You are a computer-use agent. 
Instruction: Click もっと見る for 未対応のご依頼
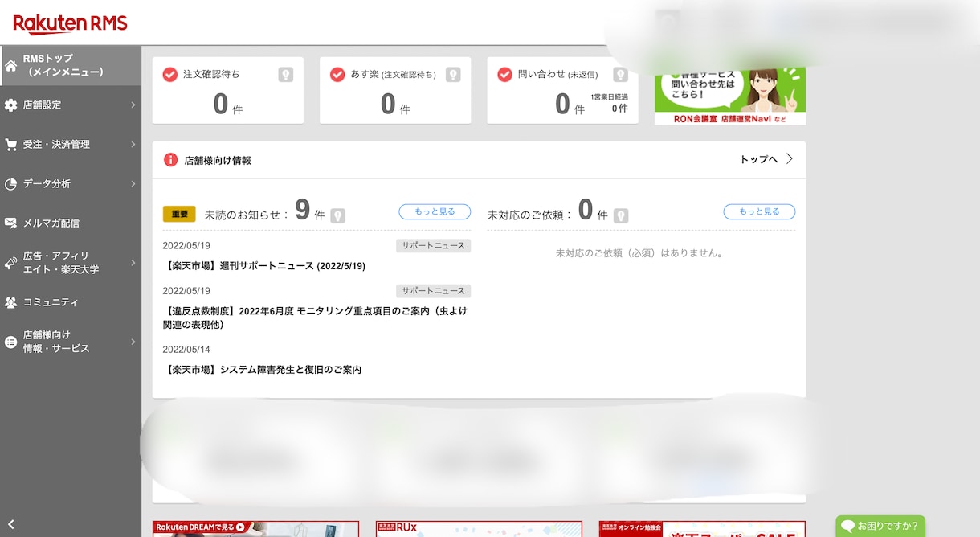[x=759, y=211]
